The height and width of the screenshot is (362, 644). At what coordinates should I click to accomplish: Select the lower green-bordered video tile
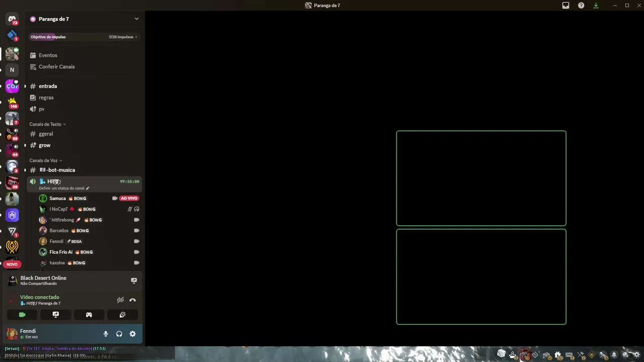coord(481,277)
